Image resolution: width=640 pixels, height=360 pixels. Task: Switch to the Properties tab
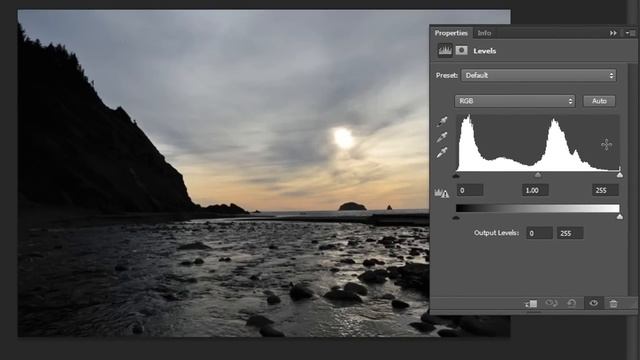(x=451, y=33)
